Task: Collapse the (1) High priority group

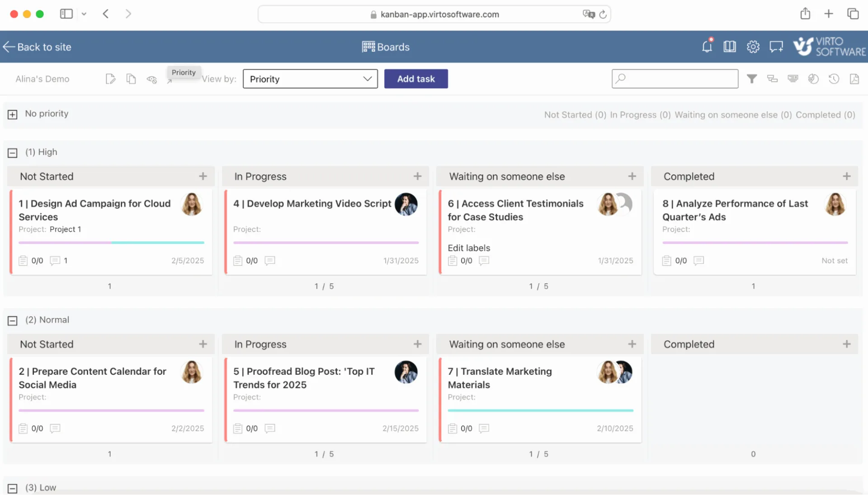Action: click(x=12, y=153)
